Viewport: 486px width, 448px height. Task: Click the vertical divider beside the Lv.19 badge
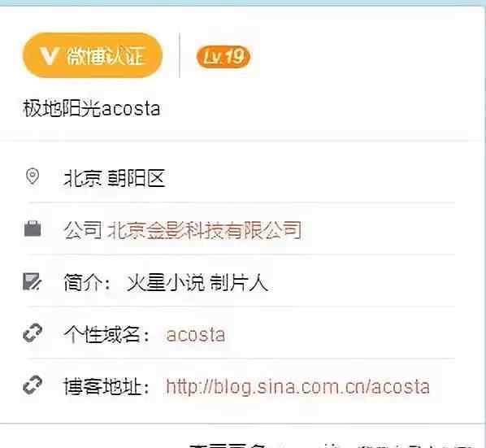point(180,55)
